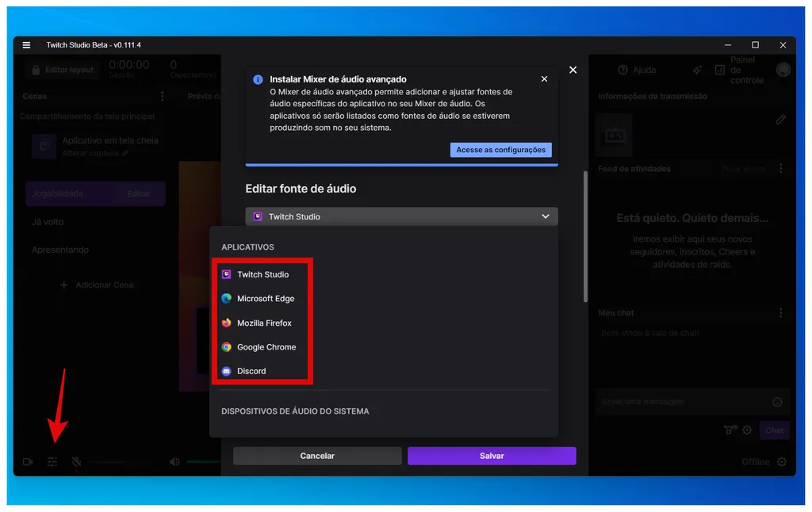The image size is (812, 512).
Task: Unmute the microphone in the bottom toolbar
Action: pos(76,461)
